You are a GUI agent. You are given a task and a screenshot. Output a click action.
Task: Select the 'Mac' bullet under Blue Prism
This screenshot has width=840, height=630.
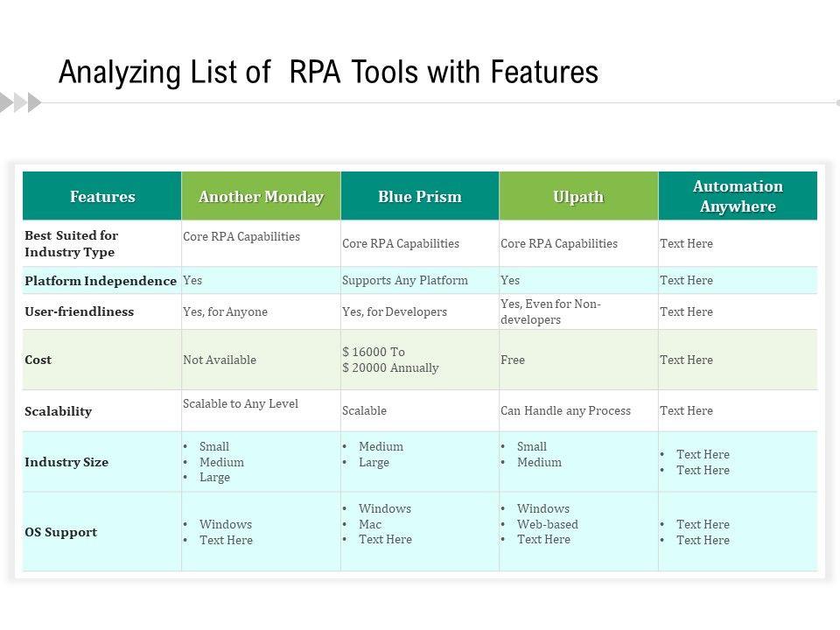coord(370,524)
